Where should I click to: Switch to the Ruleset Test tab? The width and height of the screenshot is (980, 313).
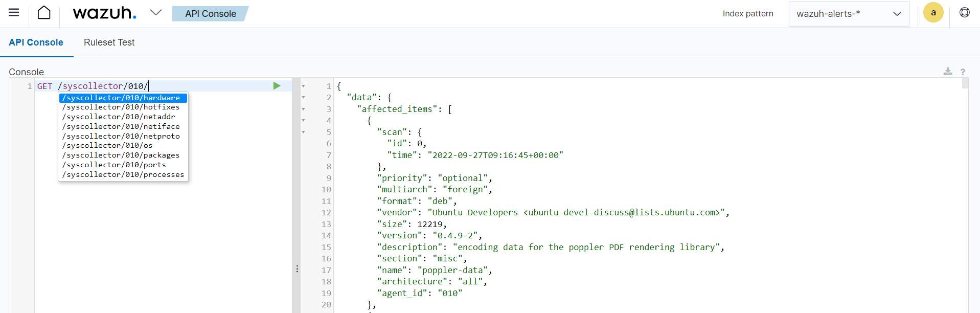click(x=109, y=42)
